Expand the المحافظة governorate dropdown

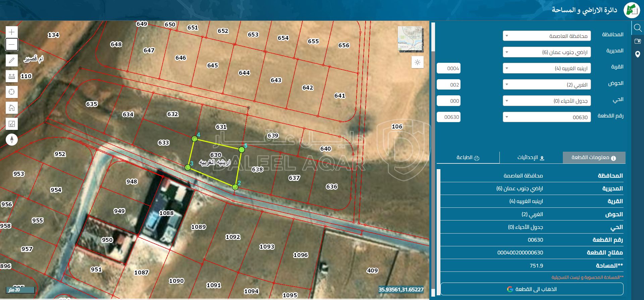click(x=546, y=36)
